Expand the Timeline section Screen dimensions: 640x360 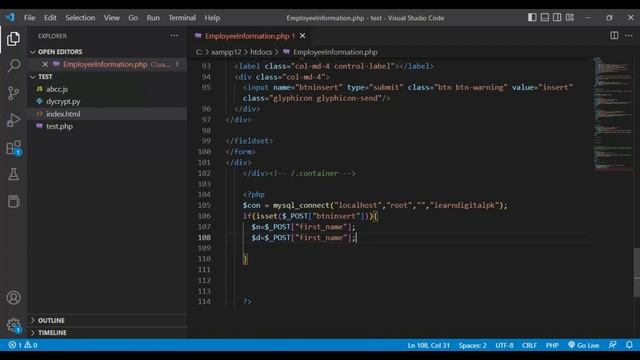[x=49, y=333]
